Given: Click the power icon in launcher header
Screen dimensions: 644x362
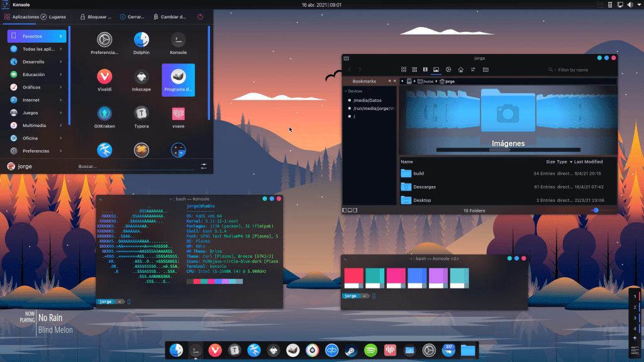Looking at the screenshot, I should pos(200,17).
